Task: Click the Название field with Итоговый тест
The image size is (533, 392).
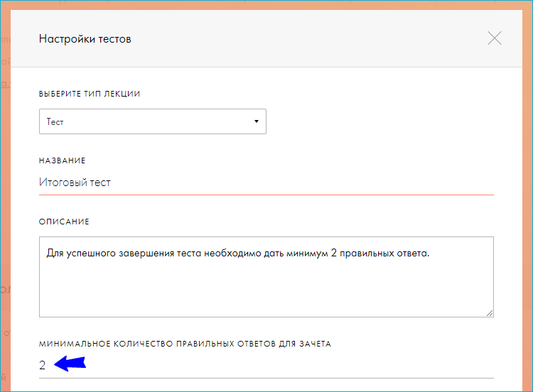Action: pyautogui.click(x=266, y=183)
